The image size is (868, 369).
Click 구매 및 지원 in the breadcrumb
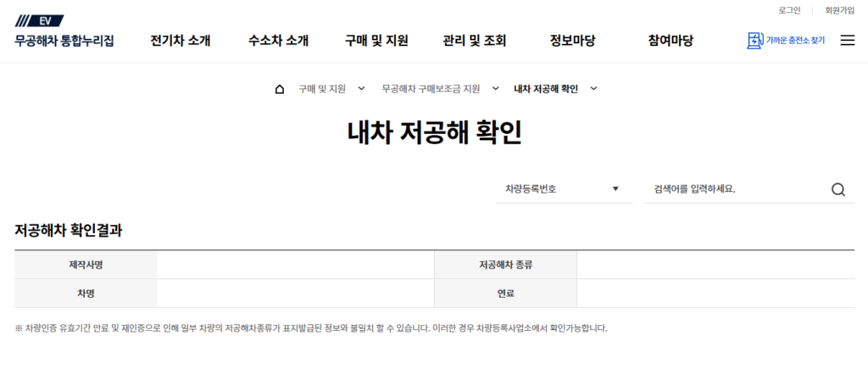pyautogui.click(x=322, y=89)
